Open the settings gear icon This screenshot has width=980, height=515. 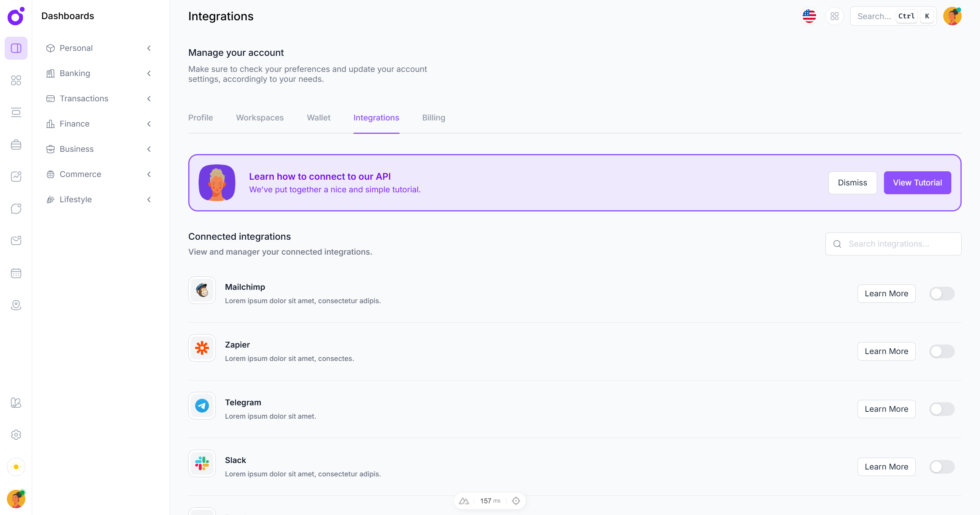click(16, 435)
